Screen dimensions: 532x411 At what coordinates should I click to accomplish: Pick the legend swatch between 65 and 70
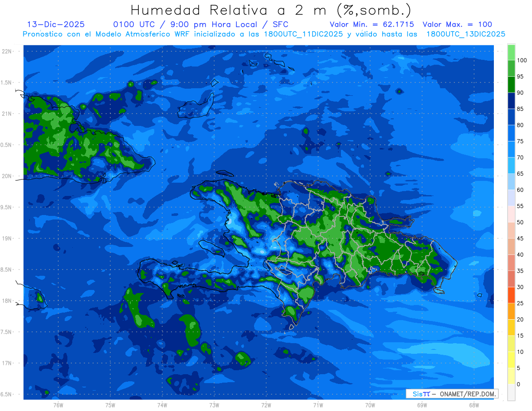coord(511,166)
